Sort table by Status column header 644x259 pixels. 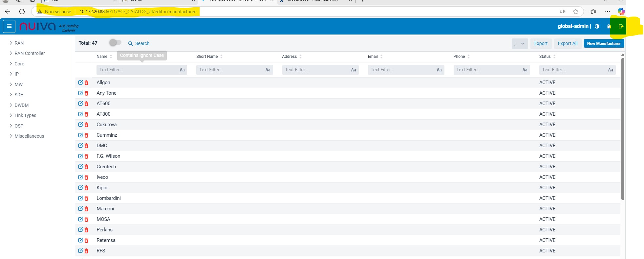[x=545, y=57]
